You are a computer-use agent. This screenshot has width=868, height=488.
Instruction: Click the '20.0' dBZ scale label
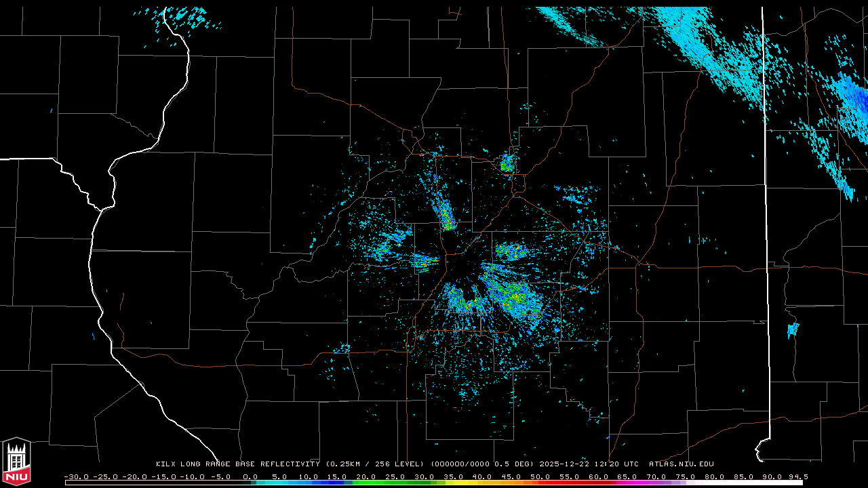[366, 476]
